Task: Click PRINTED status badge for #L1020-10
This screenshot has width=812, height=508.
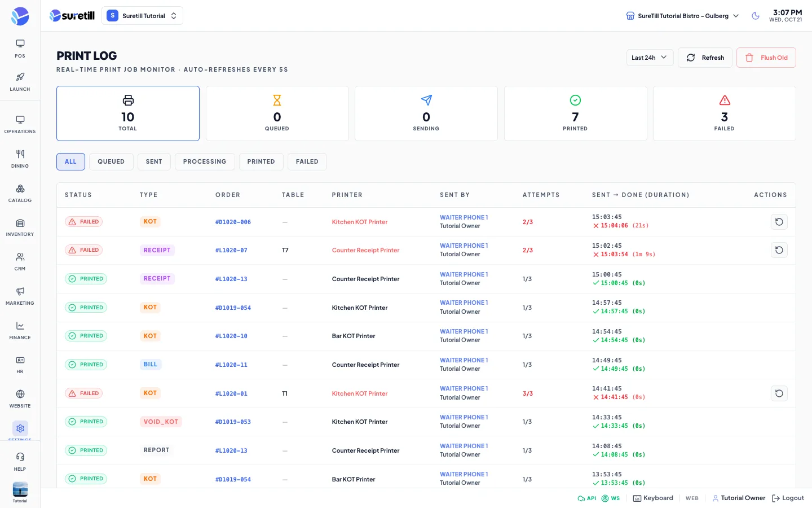Action: pos(86,336)
